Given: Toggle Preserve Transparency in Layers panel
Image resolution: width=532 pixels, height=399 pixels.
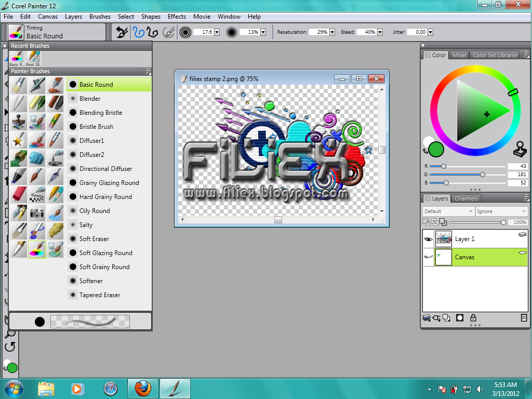Looking at the screenshot, I should 426,222.
